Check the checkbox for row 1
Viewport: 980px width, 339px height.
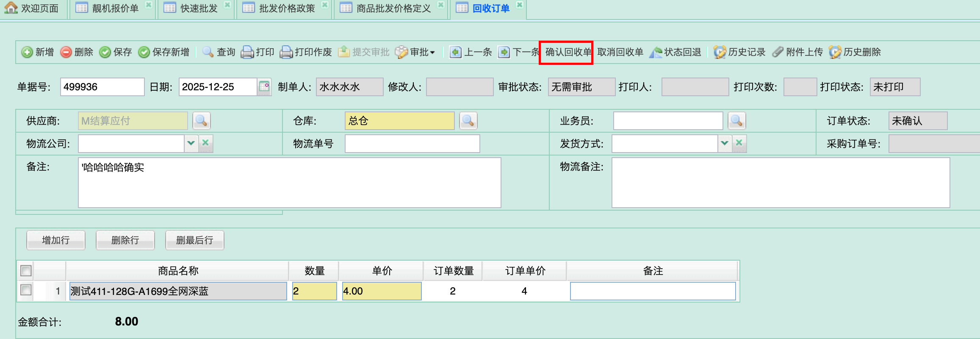pos(26,290)
